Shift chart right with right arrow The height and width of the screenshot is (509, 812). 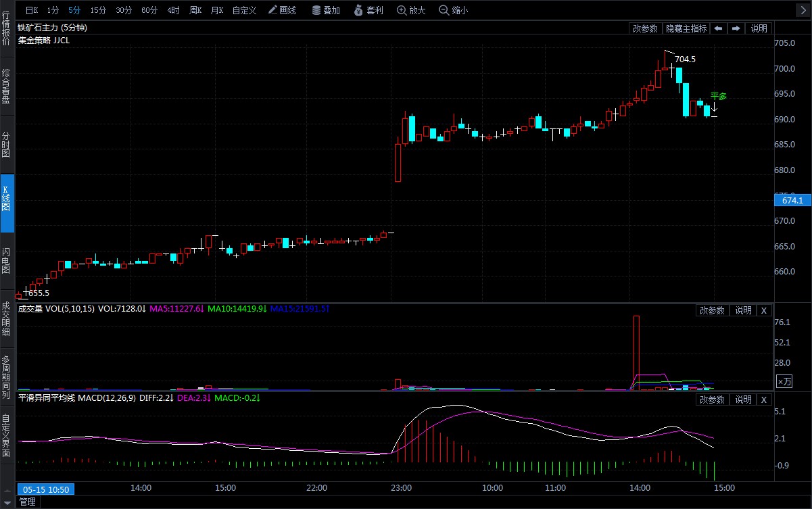pyautogui.click(x=736, y=28)
